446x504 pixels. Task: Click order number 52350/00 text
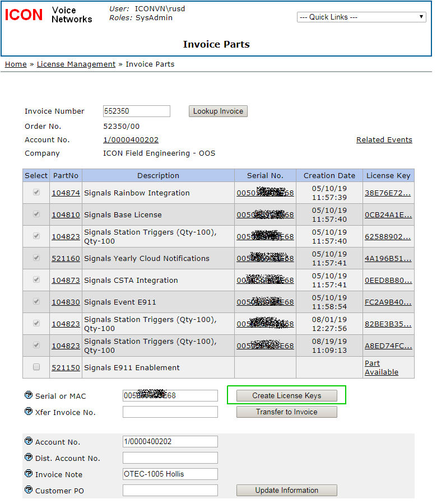click(x=121, y=127)
